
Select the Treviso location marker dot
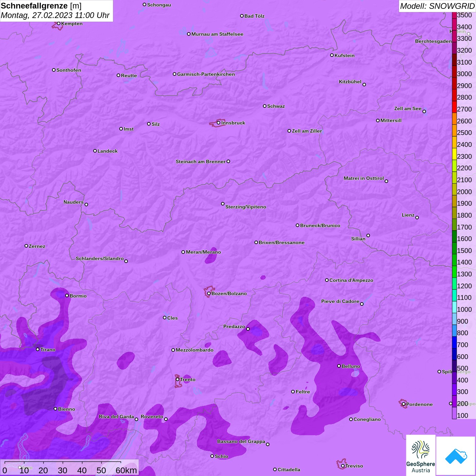click(343, 466)
